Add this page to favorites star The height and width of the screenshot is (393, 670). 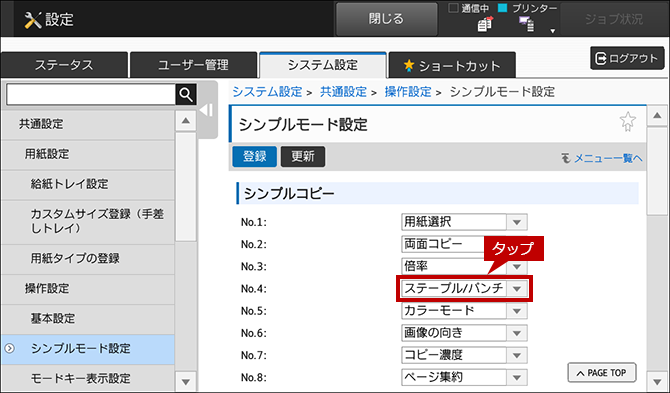coord(628,122)
